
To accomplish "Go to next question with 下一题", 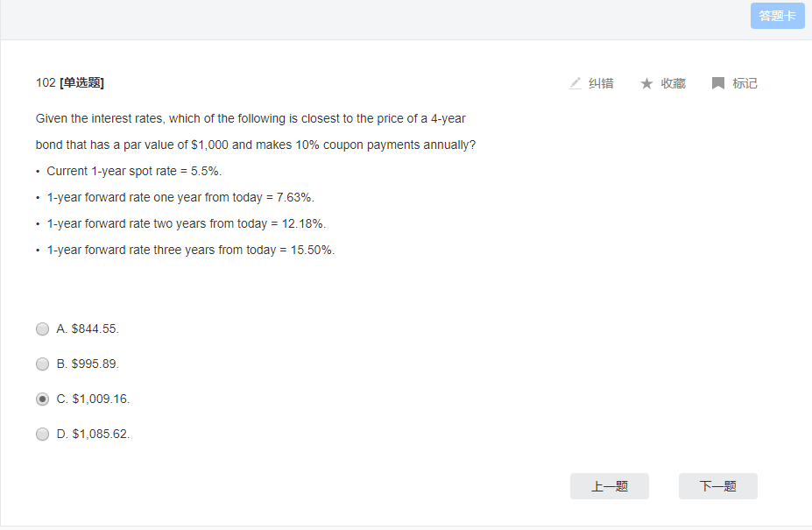I will coord(717,486).
